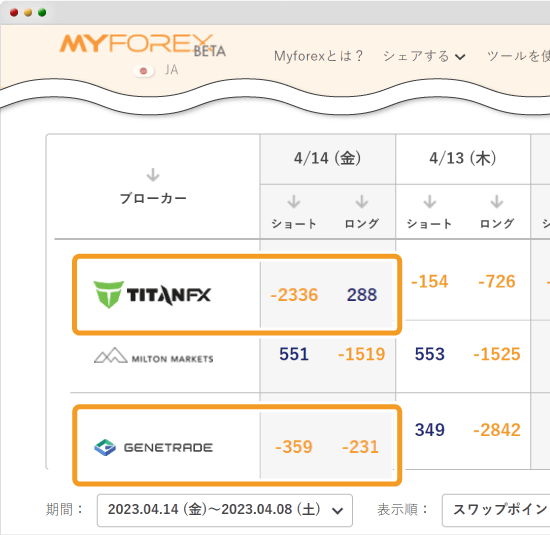This screenshot has height=535, width=550.
Task: Select Genetrade 4/14 long value -231
Action: (361, 447)
